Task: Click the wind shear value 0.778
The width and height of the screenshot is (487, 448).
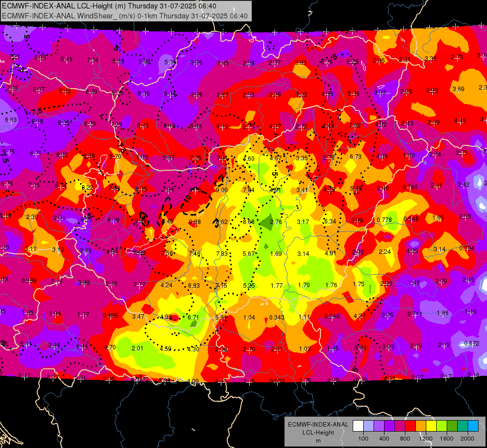Action: [384, 220]
